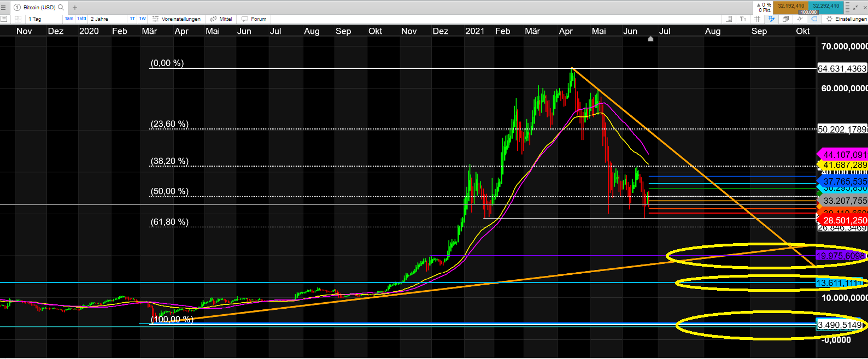This screenshot has width=868, height=359.
Task: Open the '2 Jahre' time range dropdown
Action: (x=107, y=19)
